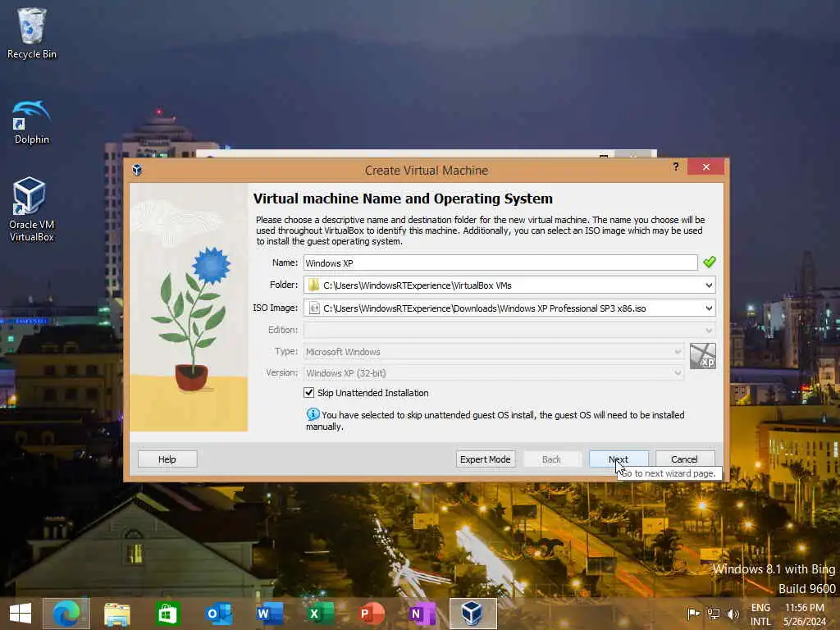The width and height of the screenshot is (840, 630).
Task: Switch to VirtualBox taskbar button
Action: [472, 614]
